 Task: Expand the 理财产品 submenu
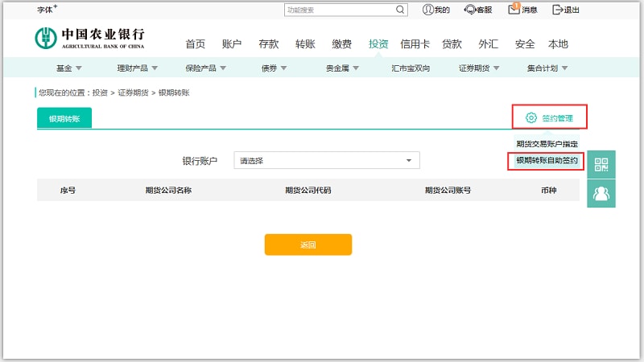click(x=138, y=68)
